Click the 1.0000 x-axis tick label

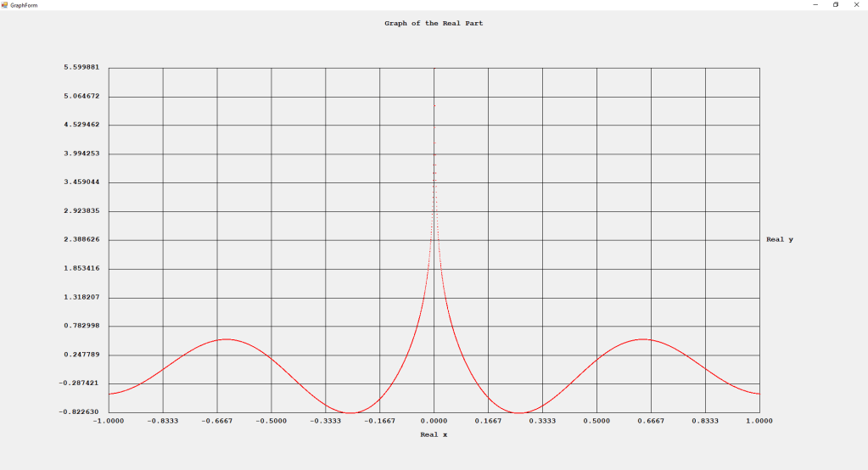pos(759,420)
